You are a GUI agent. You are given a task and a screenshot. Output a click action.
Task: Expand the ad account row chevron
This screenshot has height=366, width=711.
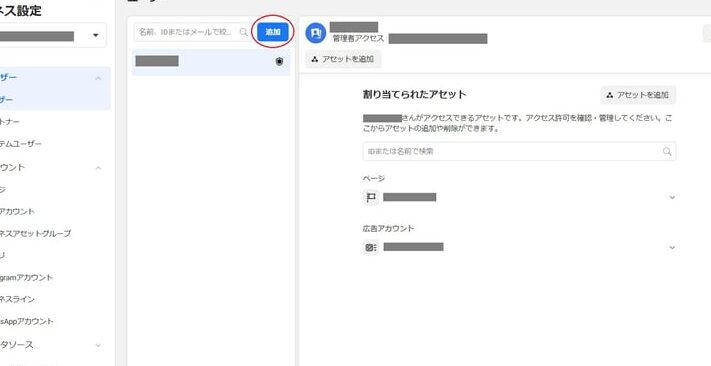(672, 248)
